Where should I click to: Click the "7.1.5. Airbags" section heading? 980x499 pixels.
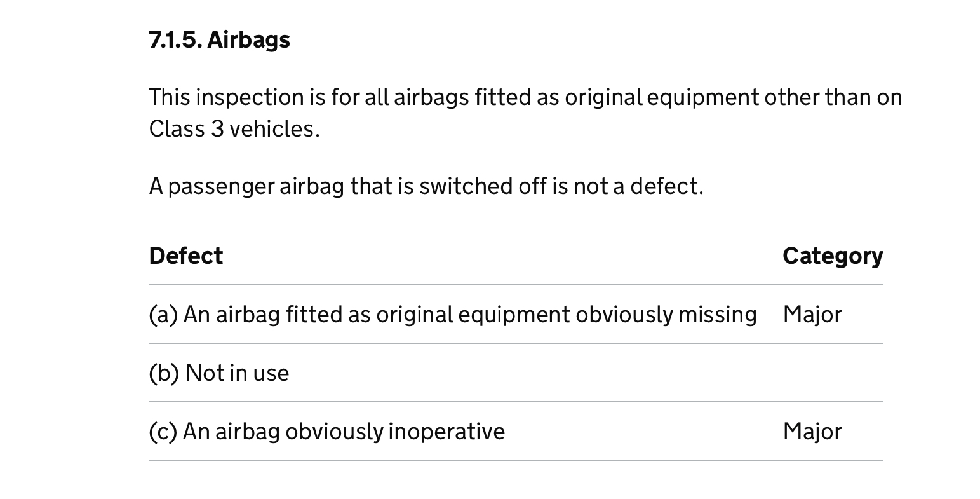[x=219, y=40]
